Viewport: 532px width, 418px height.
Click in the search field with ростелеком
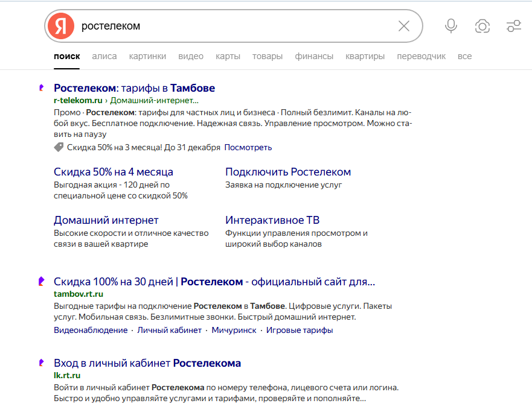coord(236,26)
